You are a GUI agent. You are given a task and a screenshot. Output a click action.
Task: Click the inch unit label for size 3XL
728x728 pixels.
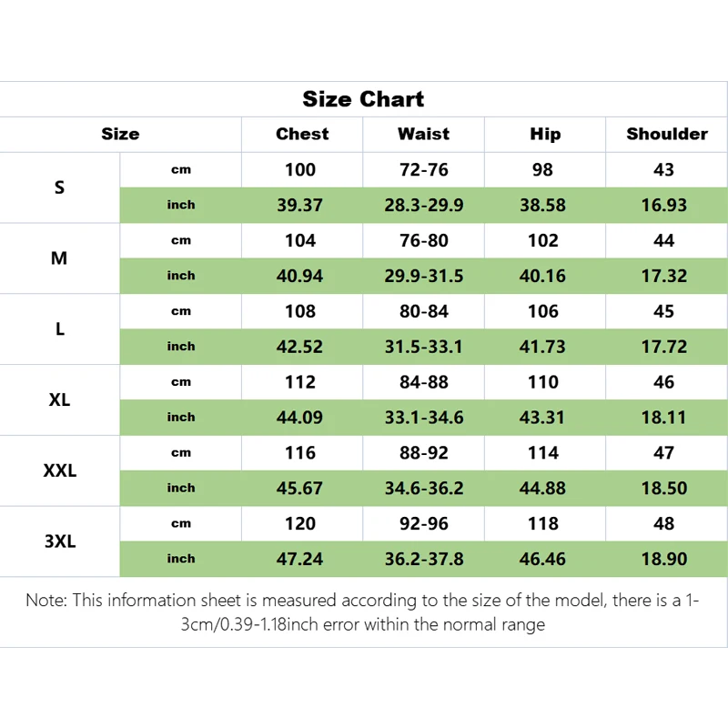[x=181, y=559]
